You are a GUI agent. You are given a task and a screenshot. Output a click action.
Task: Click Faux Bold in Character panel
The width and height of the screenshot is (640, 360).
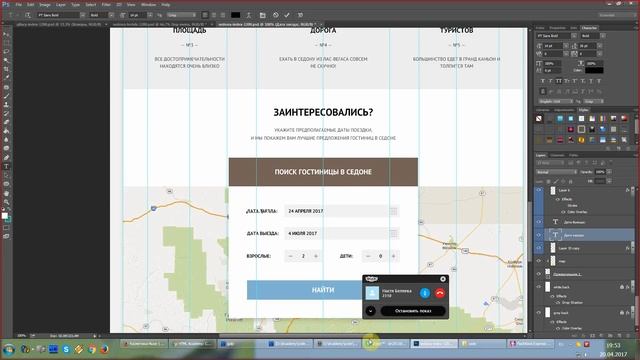pyautogui.click(x=542, y=81)
